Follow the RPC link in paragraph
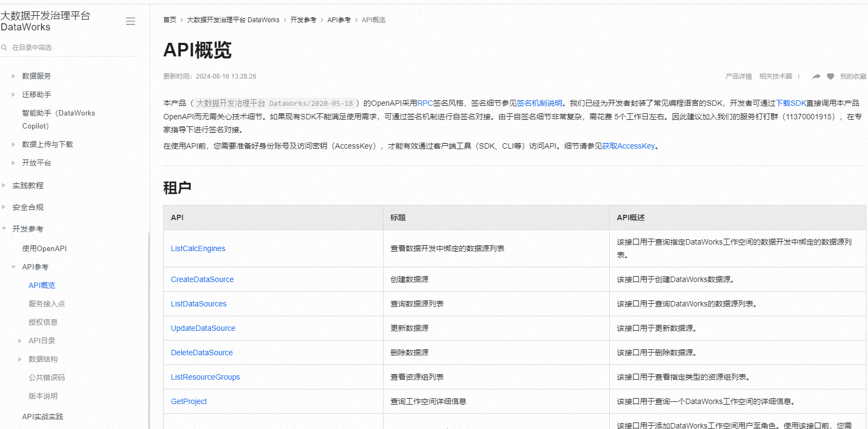The width and height of the screenshot is (868, 429). 425,103
